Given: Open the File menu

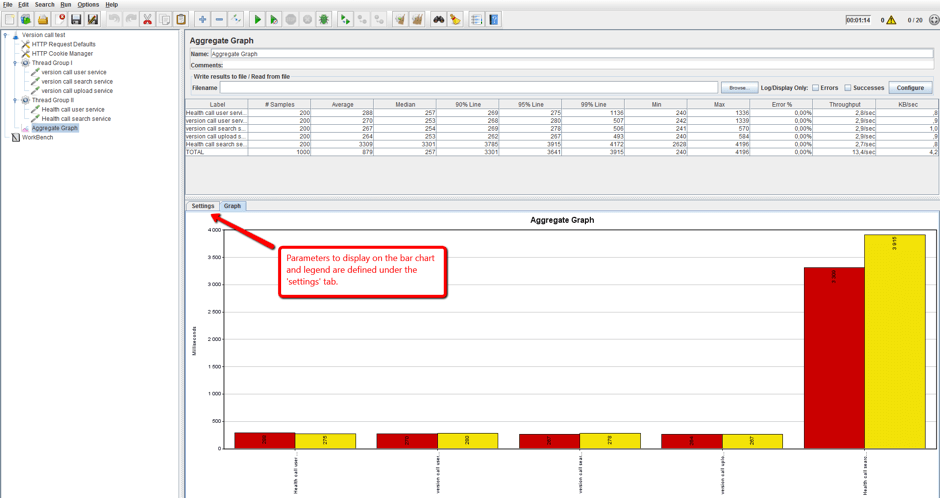Looking at the screenshot, I should [8, 4].
